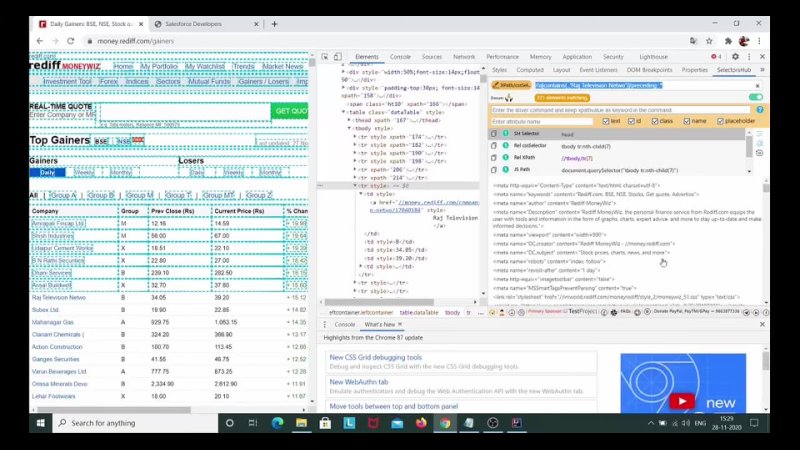Open Chrome extensions puzzle icon
Screen dimensions: 800x450
point(728,41)
